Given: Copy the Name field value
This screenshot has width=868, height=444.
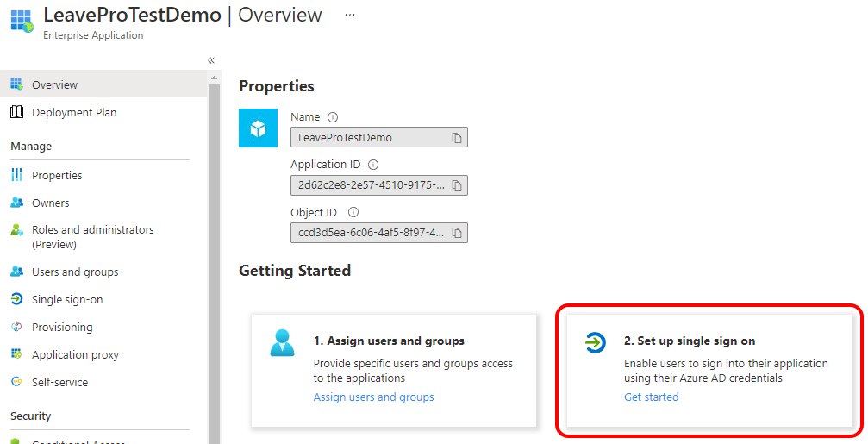Looking at the screenshot, I should pos(457,138).
